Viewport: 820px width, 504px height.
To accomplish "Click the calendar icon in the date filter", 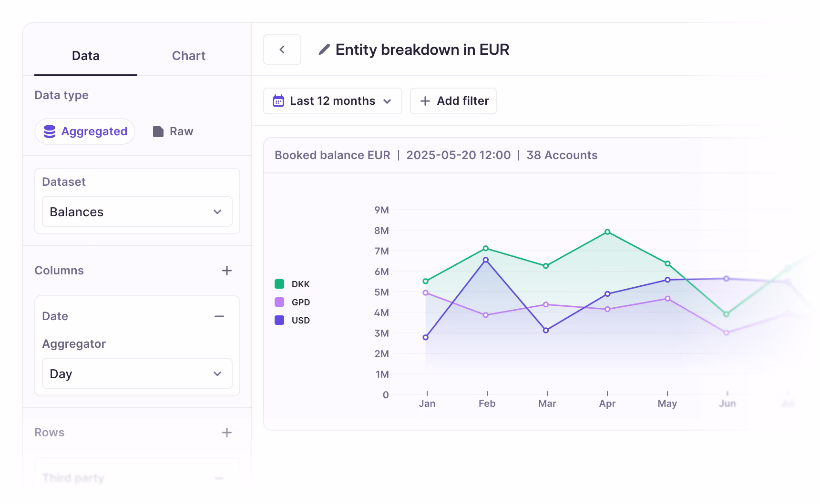I will pos(278,101).
